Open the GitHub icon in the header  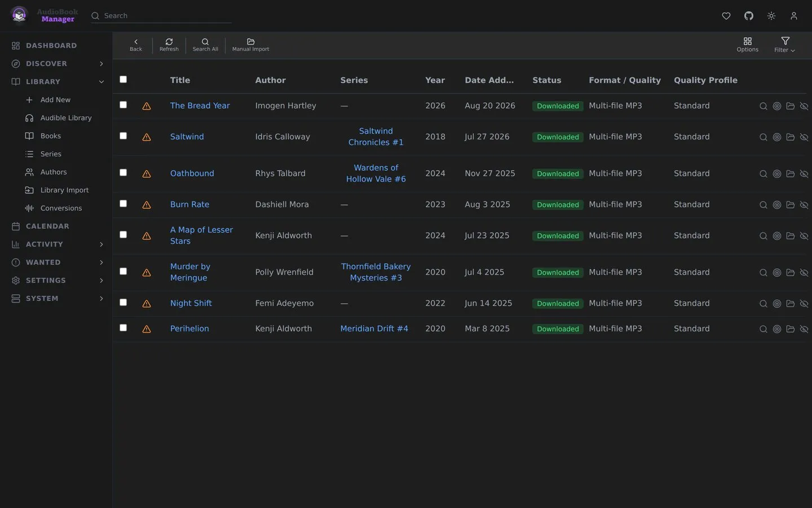tap(748, 16)
